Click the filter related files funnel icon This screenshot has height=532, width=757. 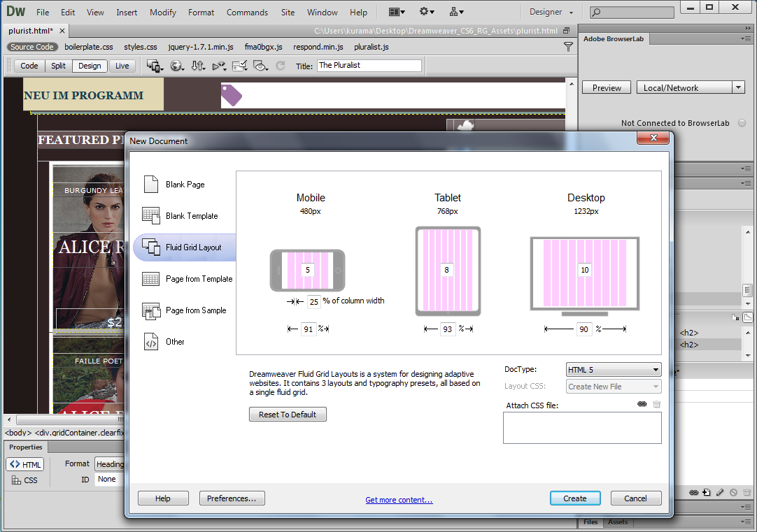[x=568, y=47]
